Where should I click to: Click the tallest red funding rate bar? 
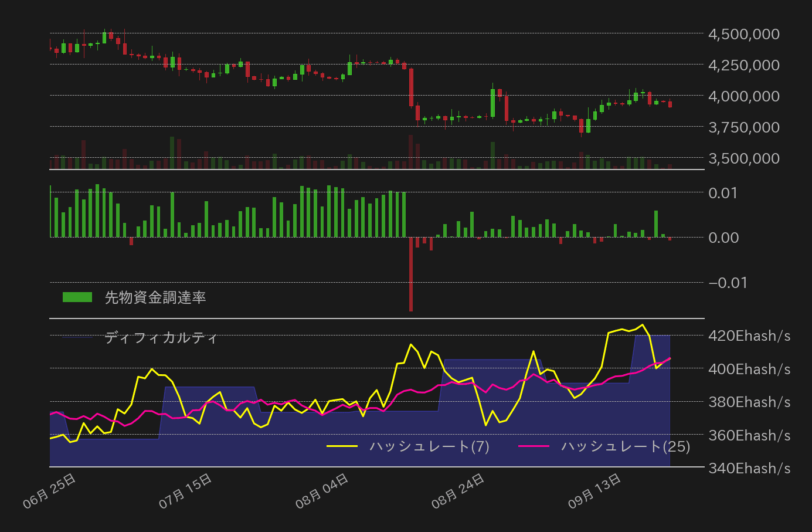tap(411, 276)
